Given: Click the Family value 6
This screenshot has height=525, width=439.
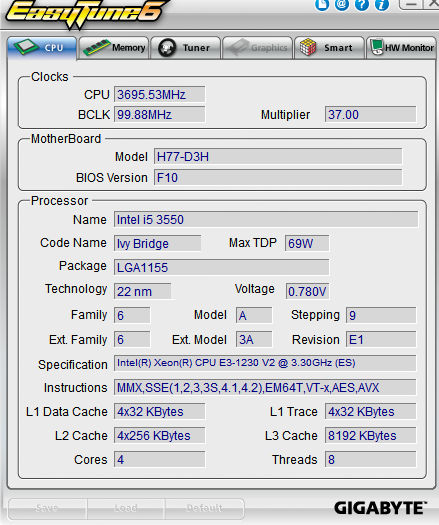Looking at the screenshot, I should coord(132,315).
